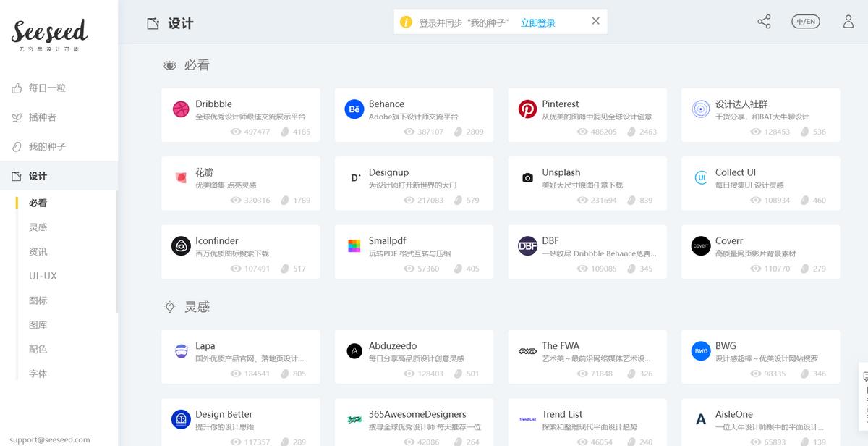This screenshot has height=446, width=868.
Task: Select 图库 subcategory
Action: coord(38,325)
